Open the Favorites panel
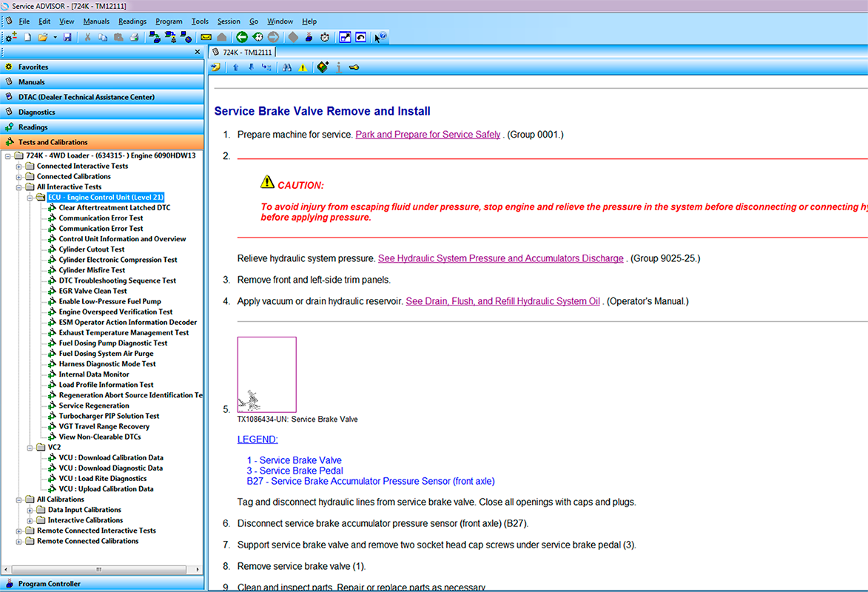The image size is (868, 592). [102, 67]
